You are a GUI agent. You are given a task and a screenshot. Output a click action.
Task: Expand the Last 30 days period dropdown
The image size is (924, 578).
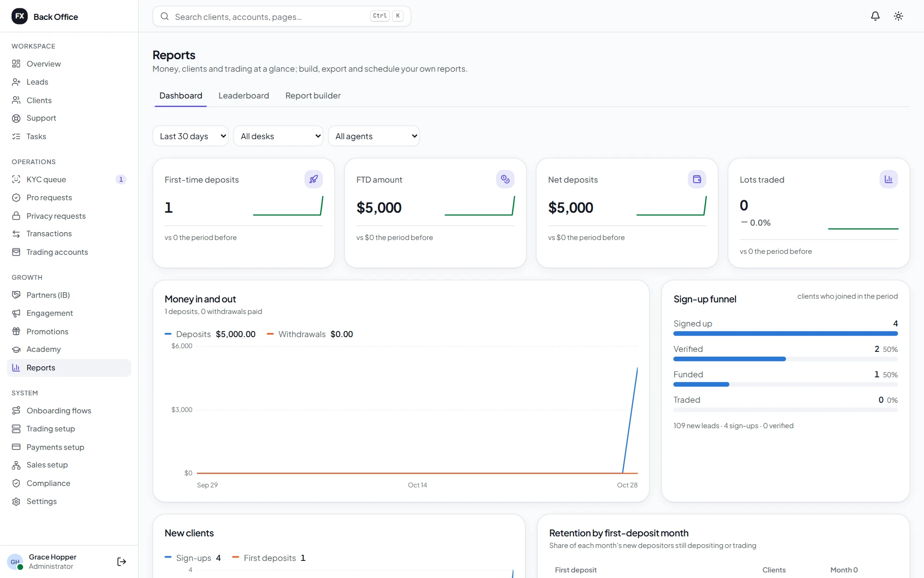[x=190, y=136]
